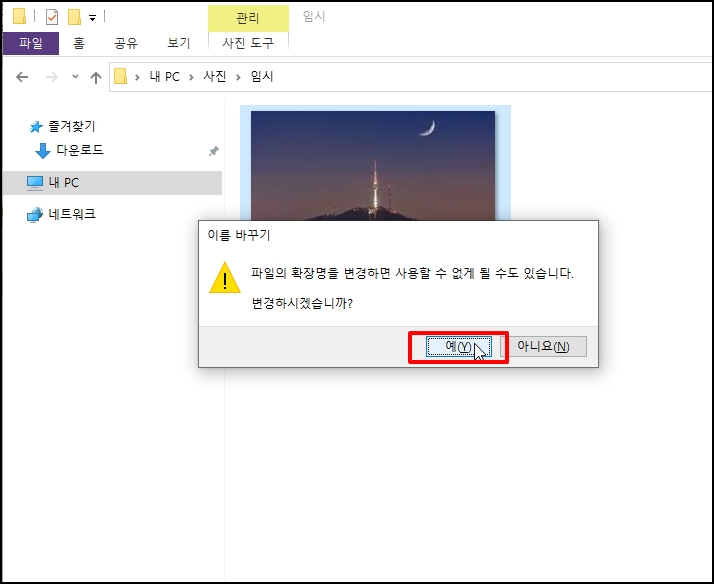Click the address bar folder icon
This screenshot has width=714, height=584.
[x=120, y=76]
